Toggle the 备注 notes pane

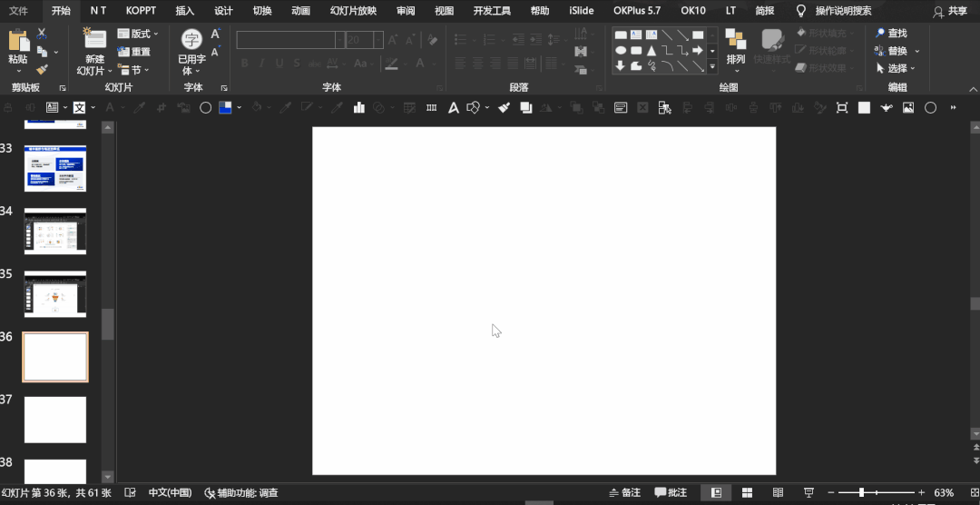(x=625, y=492)
